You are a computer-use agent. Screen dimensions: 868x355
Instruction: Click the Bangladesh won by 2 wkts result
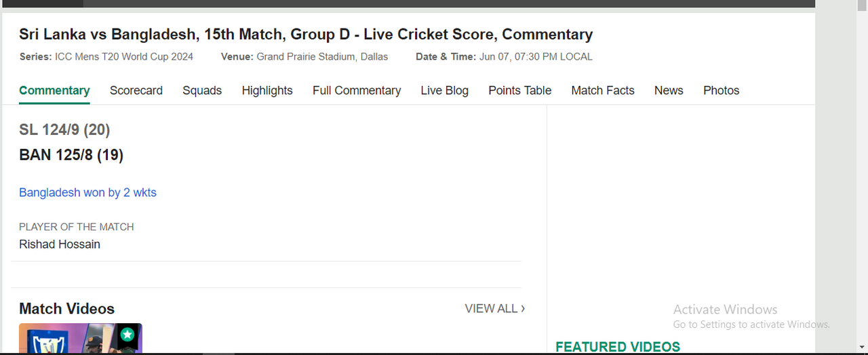[x=87, y=192]
